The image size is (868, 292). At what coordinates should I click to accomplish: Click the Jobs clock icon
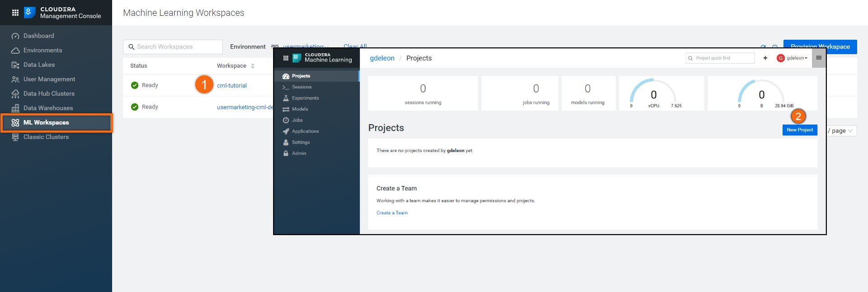286,120
